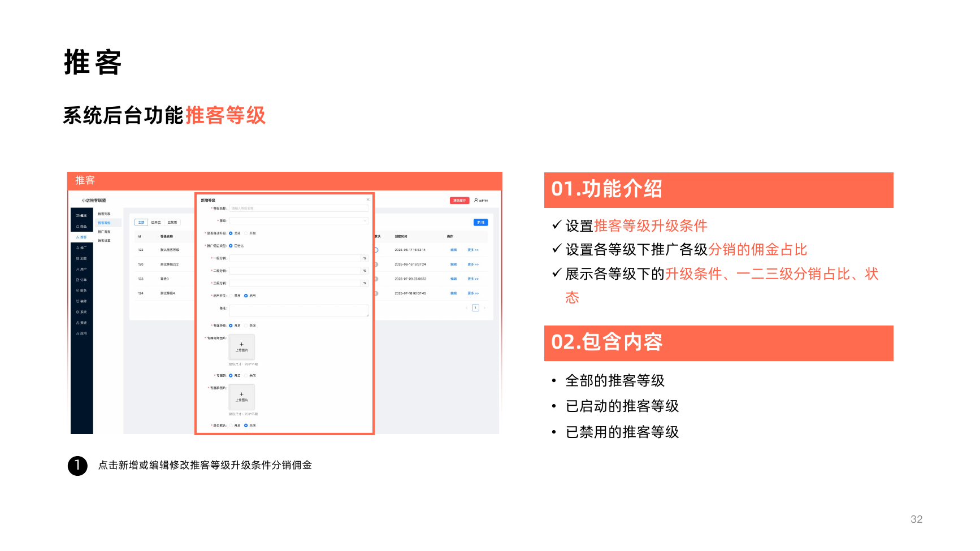Click the admin user icon
980x551 pixels.
(x=476, y=200)
